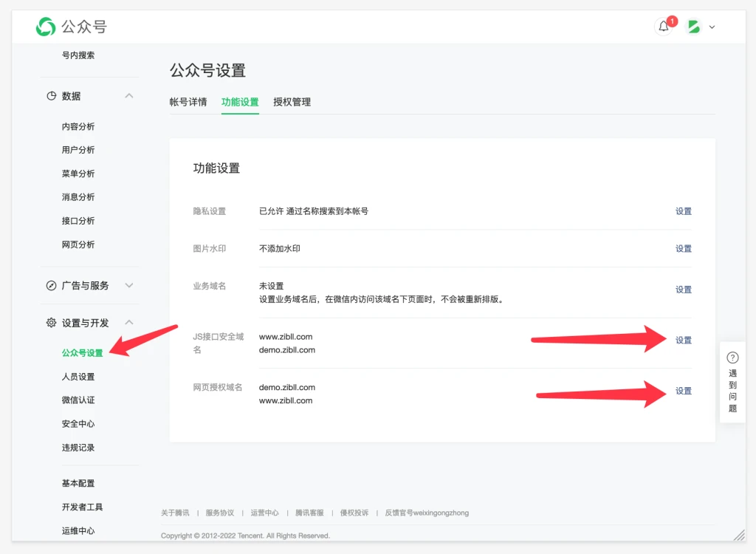Open the 腾讯客服 footer link
Screen dimensions: 756x554
309,513
